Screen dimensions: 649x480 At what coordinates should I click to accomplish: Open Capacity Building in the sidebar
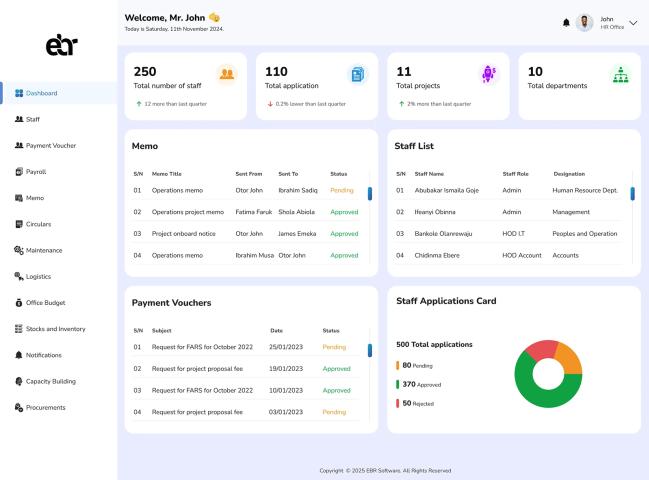[x=50, y=381]
